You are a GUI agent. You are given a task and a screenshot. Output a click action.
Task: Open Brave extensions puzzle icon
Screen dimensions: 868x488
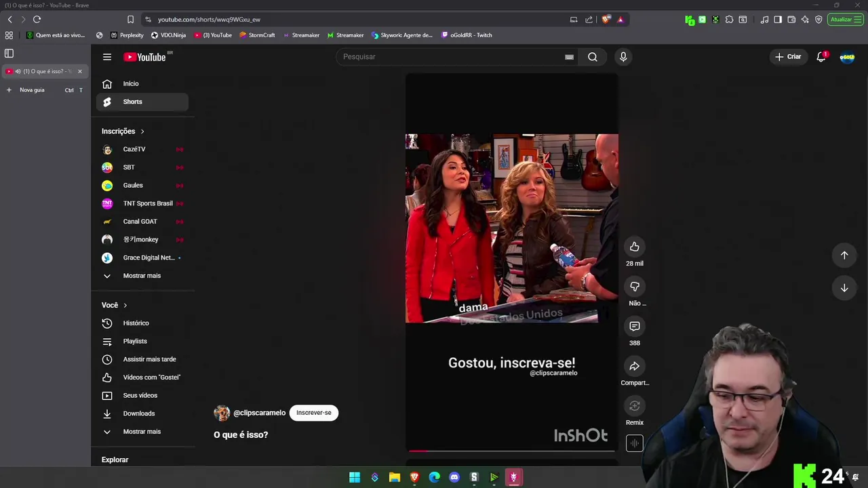tap(729, 20)
